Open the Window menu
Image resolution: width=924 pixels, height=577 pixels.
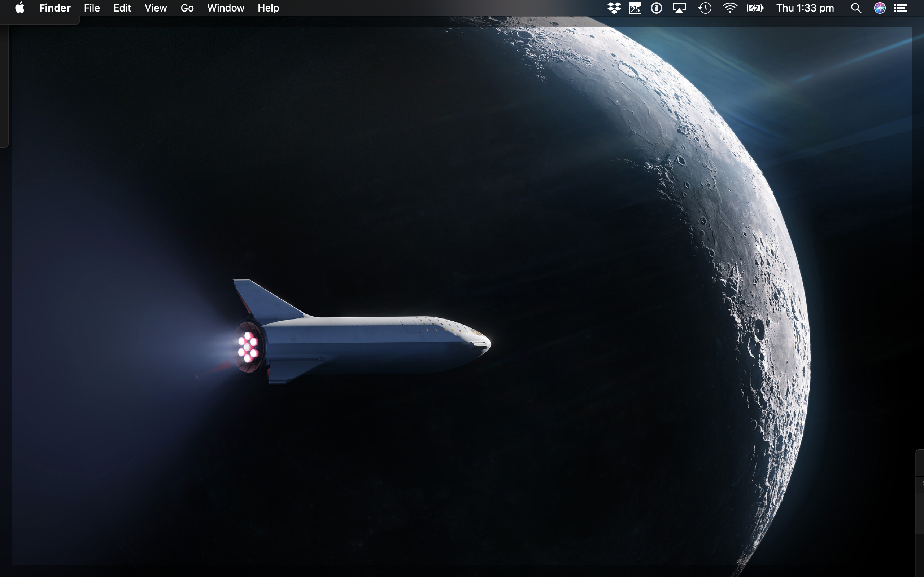[x=225, y=8]
